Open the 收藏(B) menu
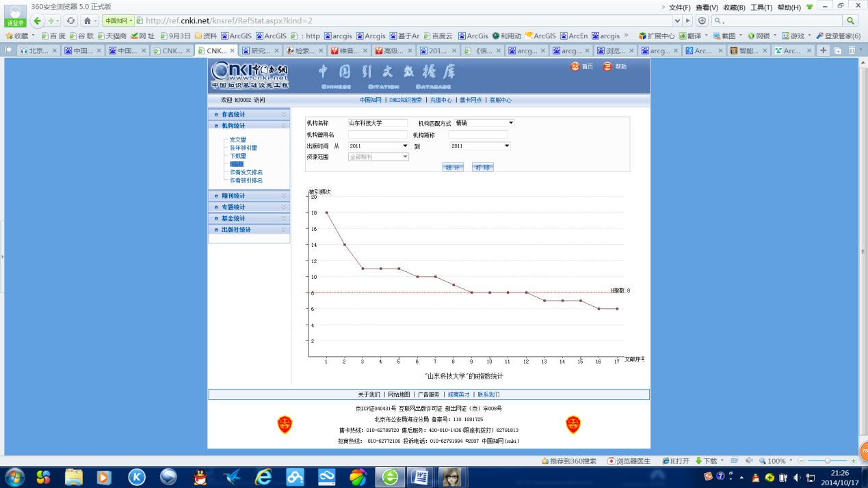 tap(735, 8)
